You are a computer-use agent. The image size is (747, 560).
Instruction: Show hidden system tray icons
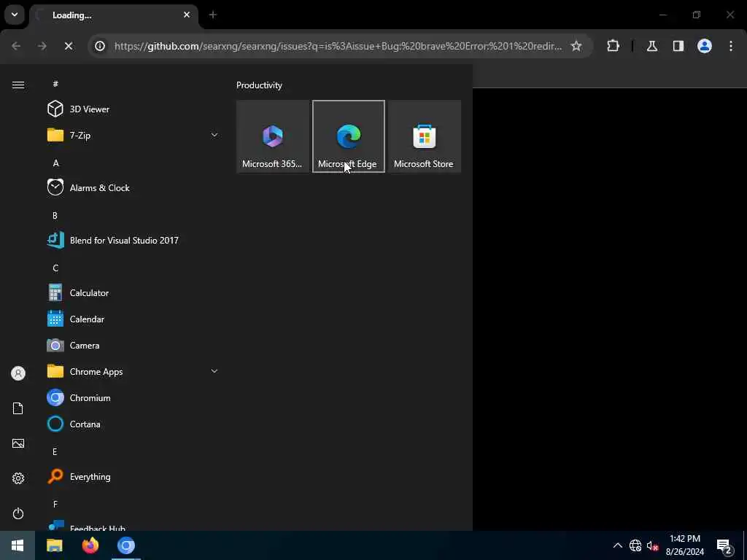(x=617, y=545)
